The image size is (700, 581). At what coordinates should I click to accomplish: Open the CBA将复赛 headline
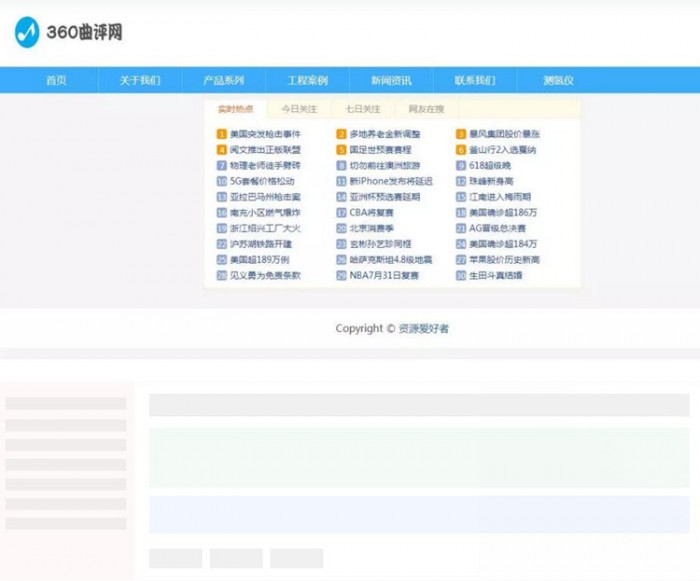click(x=371, y=213)
